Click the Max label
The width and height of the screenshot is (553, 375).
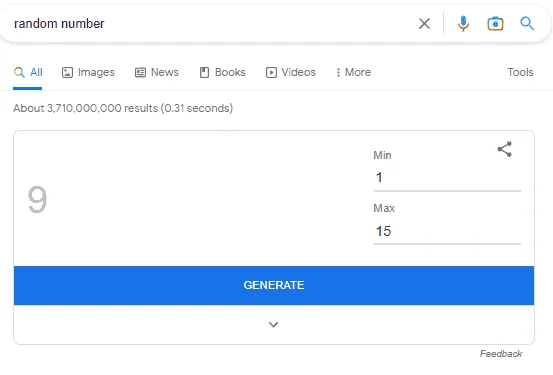[384, 208]
